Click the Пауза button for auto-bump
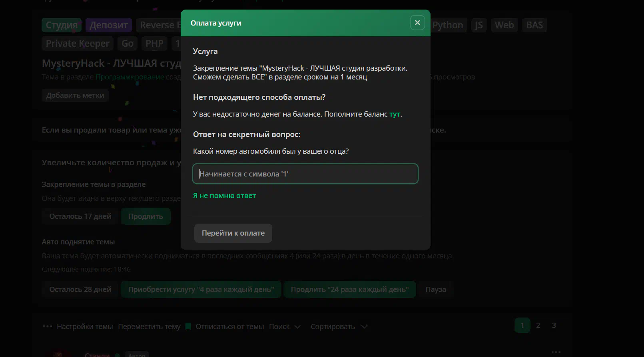644x357 pixels. 435,290
